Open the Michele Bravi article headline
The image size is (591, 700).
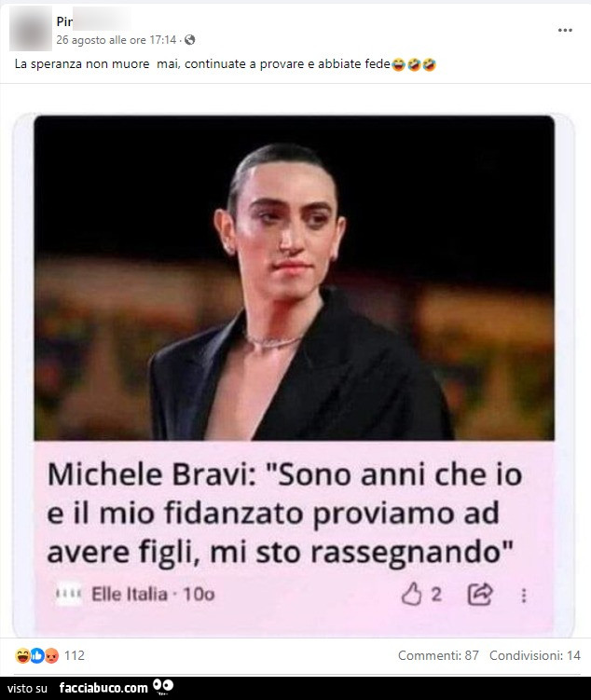pos(285,514)
